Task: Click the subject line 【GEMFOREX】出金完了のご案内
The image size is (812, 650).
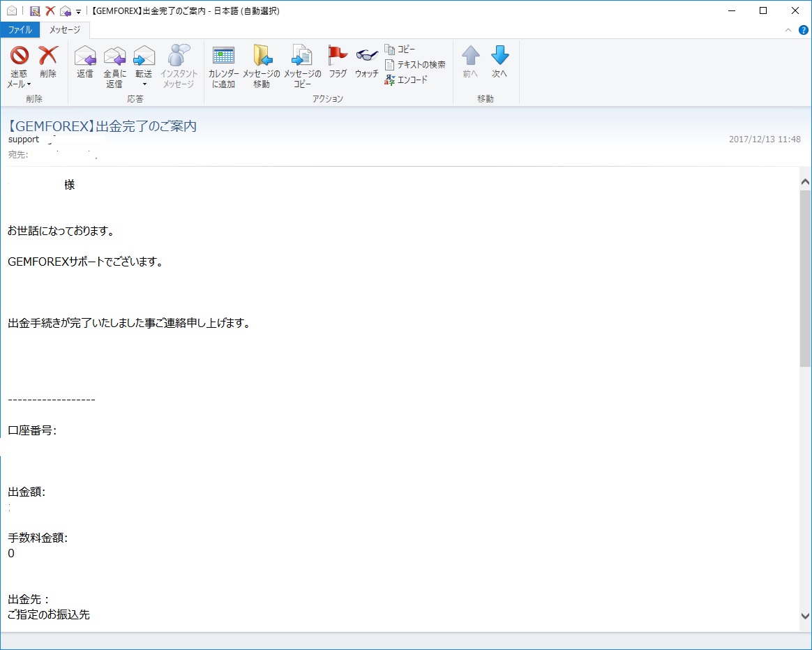Action: [x=102, y=126]
